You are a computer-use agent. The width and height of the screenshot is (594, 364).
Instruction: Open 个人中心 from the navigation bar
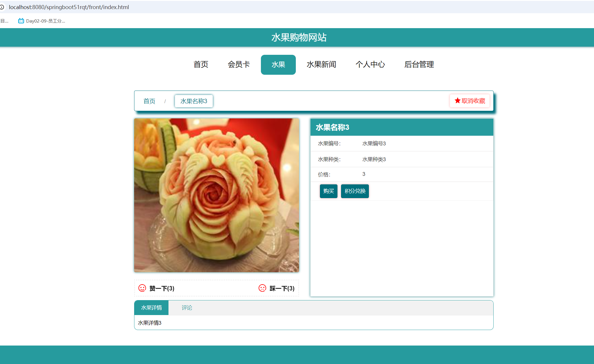pos(370,64)
